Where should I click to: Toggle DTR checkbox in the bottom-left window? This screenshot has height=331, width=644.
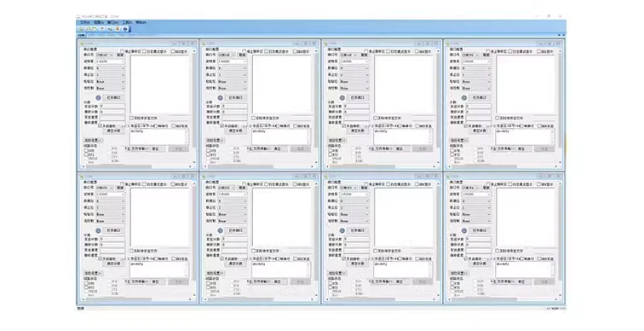pos(86,283)
